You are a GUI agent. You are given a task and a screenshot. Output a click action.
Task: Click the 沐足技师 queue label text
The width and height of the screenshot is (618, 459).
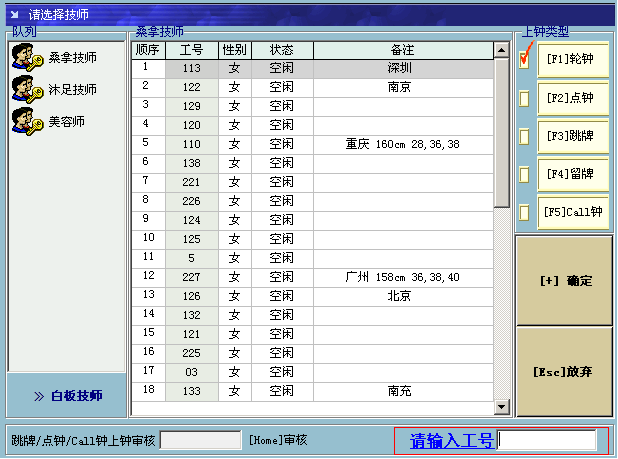click(73, 90)
